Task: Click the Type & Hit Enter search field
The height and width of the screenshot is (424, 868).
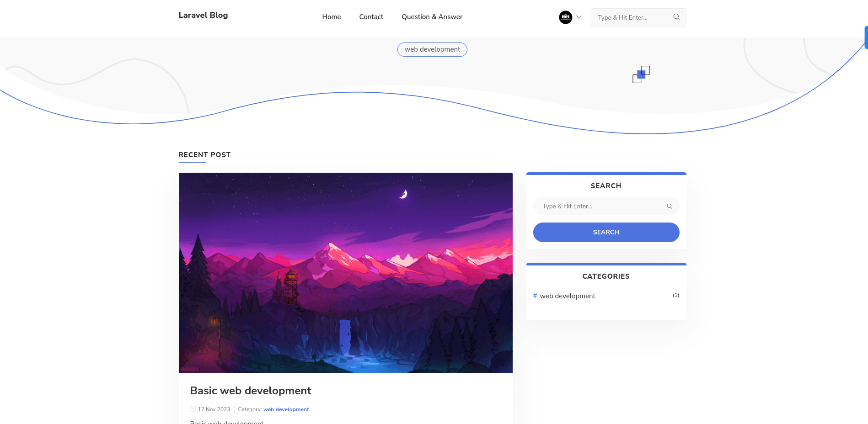Action: coord(631,17)
